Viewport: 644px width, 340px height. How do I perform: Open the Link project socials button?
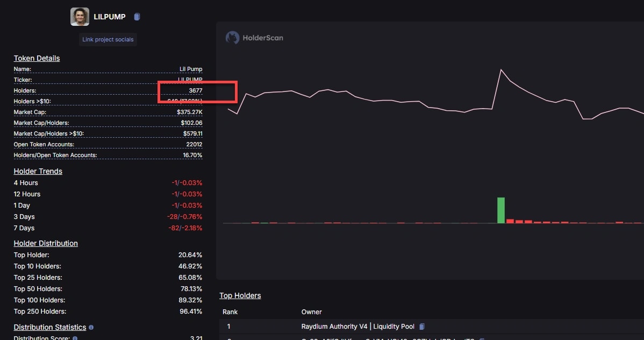tap(108, 39)
